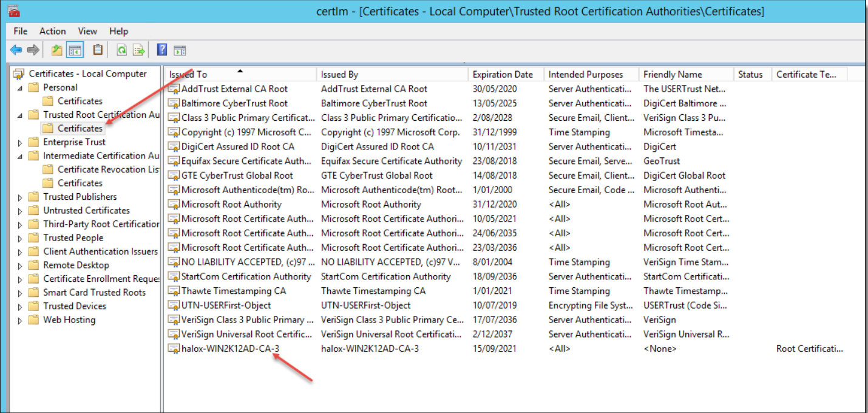Screen dimensions: 868x413
Task: Click the Up One Level folder icon
Action: click(56, 50)
